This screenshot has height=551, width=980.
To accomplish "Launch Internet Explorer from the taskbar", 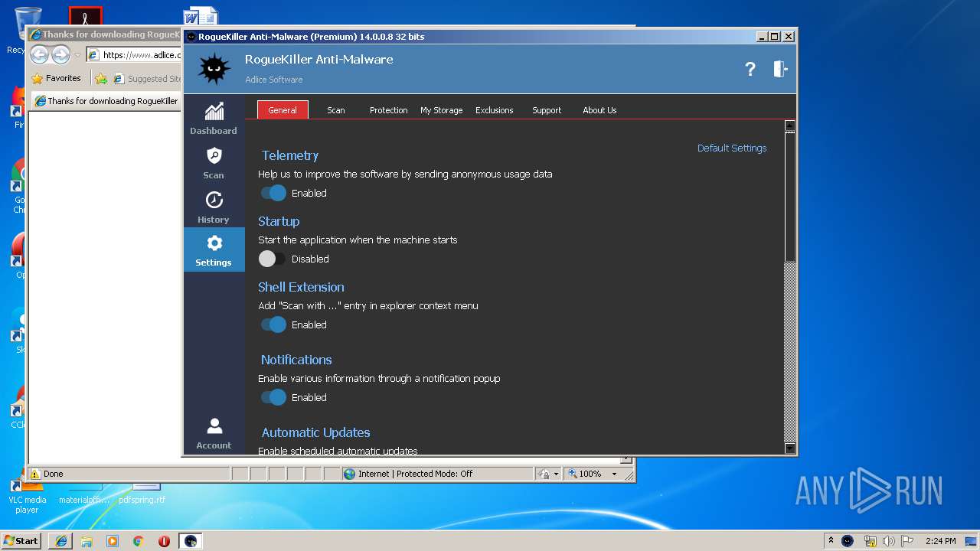I will pyautogui.click(x=60, y=540).
